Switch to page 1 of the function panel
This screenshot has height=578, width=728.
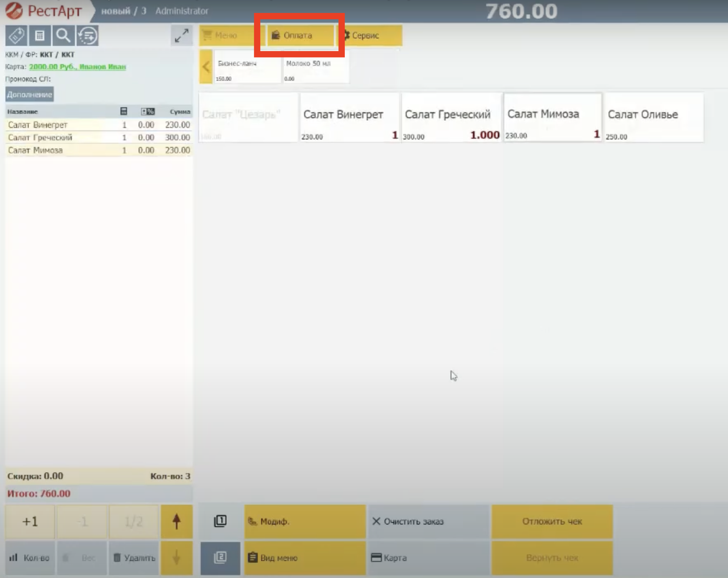220,521
